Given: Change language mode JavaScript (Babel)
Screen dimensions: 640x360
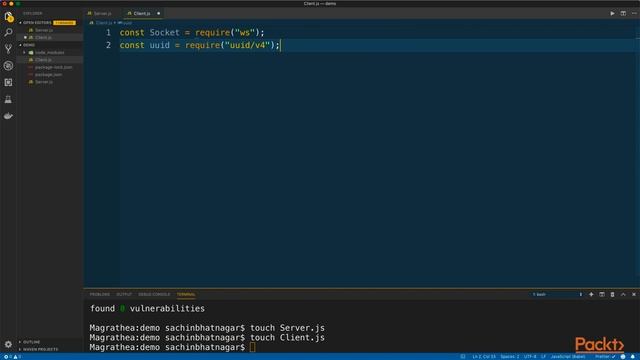Looking at the screenshot, I should pos(568,357).
